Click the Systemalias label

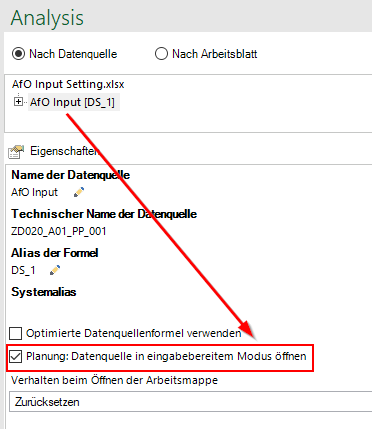(44, 292)
